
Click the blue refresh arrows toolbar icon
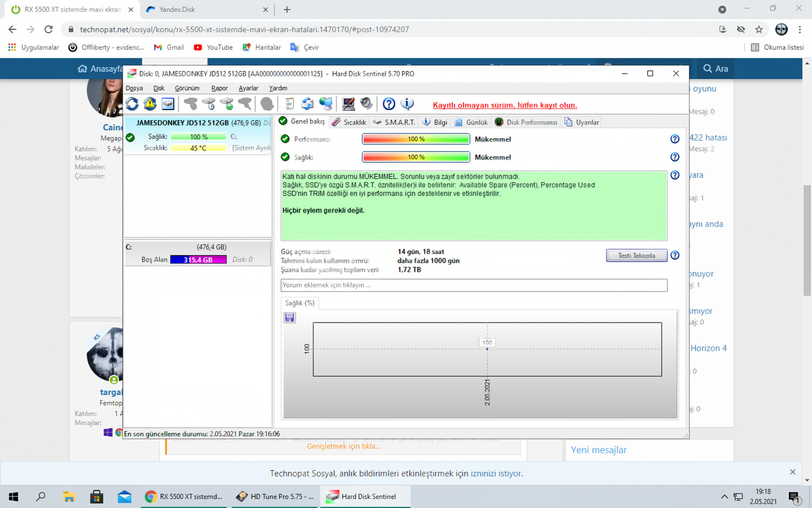(x=132, y=104)
